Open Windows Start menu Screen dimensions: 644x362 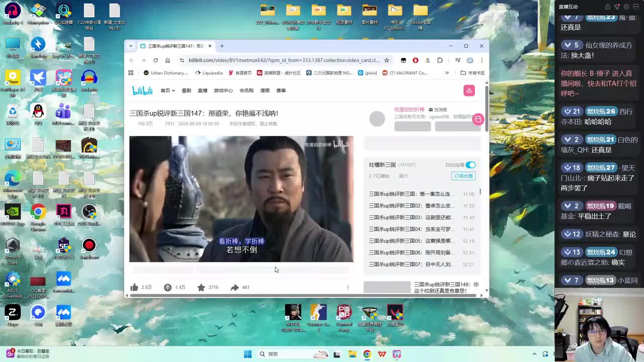248,354
